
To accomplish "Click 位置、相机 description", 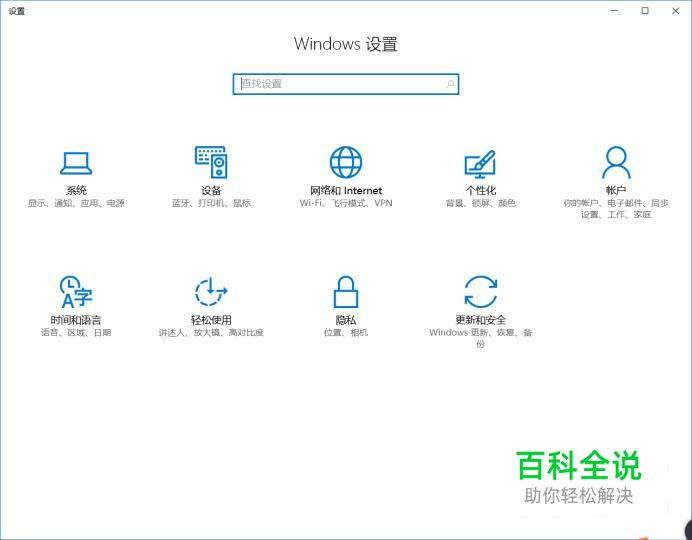I will point(346,333).
